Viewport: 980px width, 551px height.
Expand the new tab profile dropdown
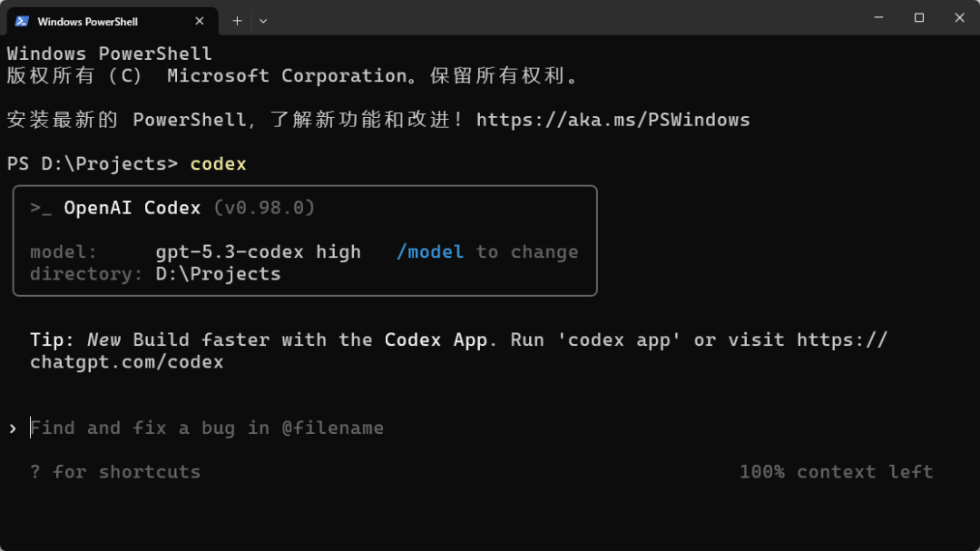(263, 20)
